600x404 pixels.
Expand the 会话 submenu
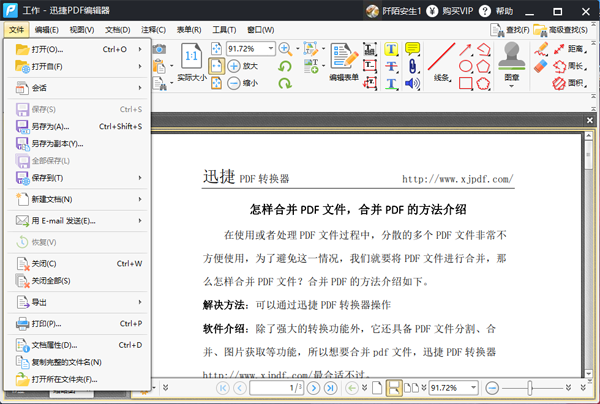[77, 88]
